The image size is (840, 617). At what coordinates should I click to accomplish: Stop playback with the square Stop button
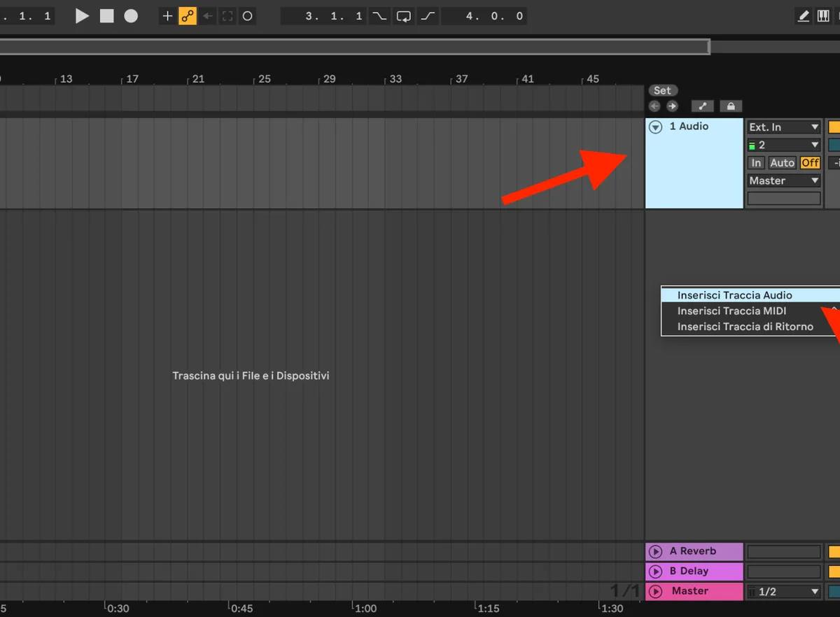pyautogui.click(x=106, y=16)
